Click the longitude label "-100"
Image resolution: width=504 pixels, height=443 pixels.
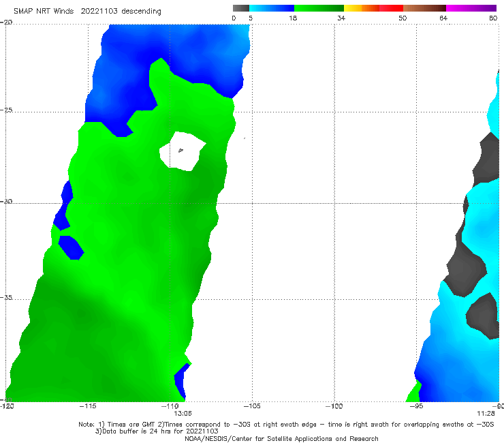click(334, 406)
